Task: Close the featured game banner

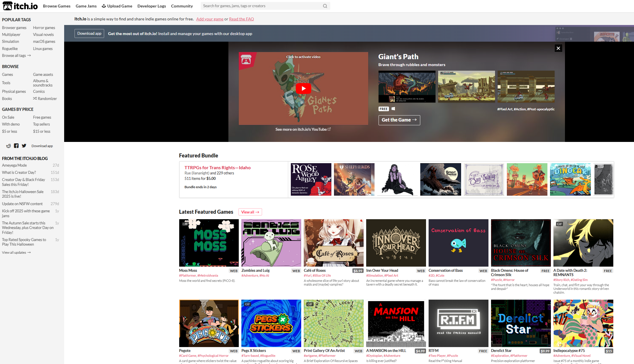Action: (x=558, y=48)
